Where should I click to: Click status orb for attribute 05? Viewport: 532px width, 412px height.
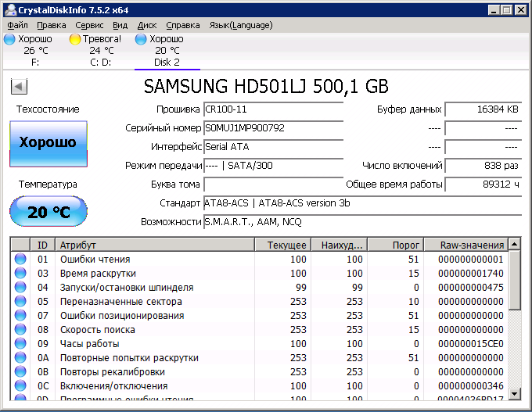pyautogui.click(x=20, y=301)
